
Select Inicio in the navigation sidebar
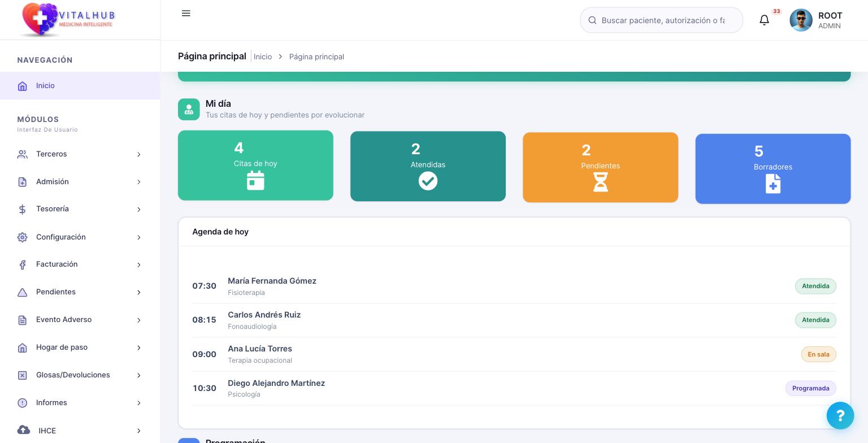pos(80,86)
